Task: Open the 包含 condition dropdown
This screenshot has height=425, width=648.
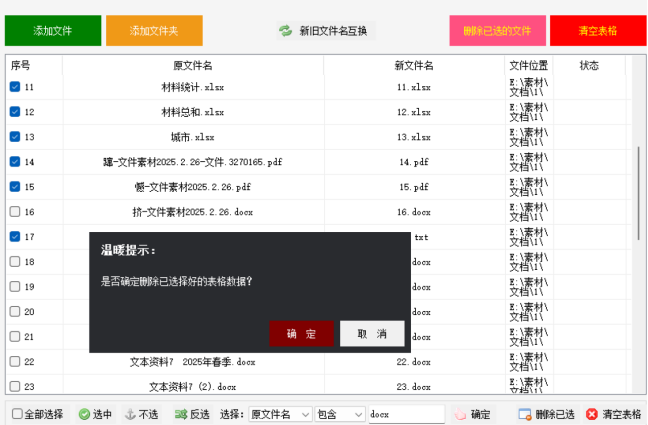Action: coord(340,414)
